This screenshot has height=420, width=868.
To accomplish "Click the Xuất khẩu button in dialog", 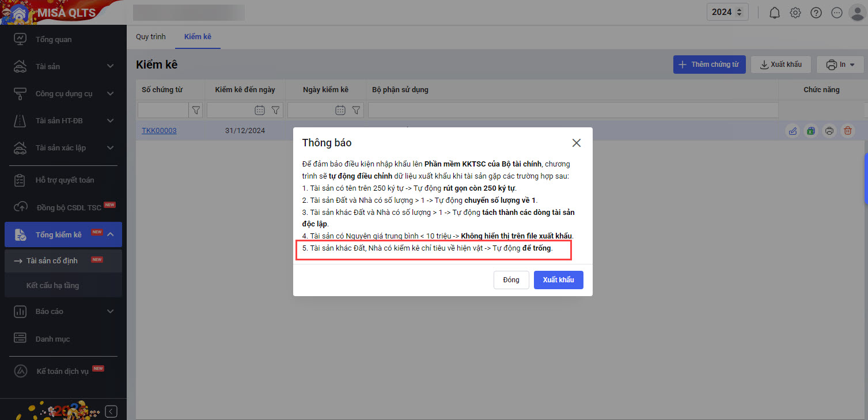I will point(558,280).
